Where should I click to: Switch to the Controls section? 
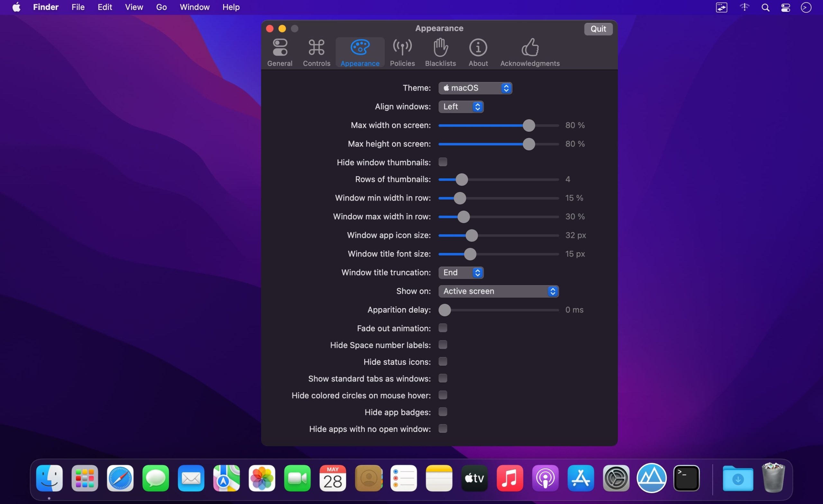pyautogui.click(x=316, y=52)
